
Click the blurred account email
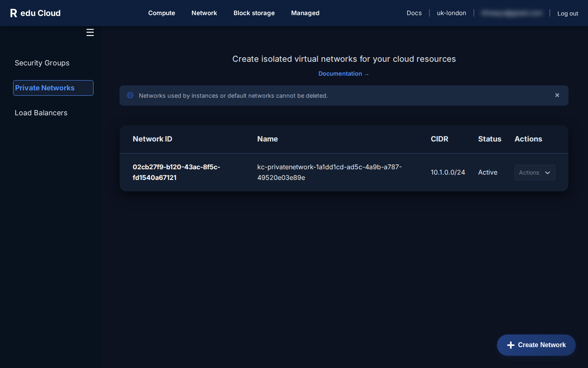512,13
